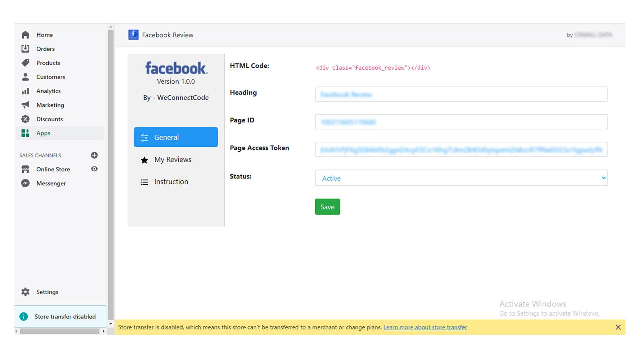Click into the Page ID field
This screenshot has height=362, width=644.
[x=461, y=122]
